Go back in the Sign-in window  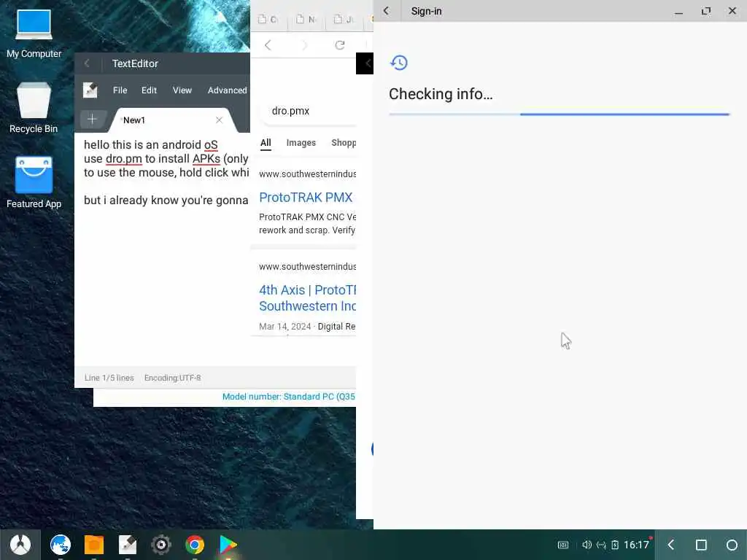click(x=387, y=11)
